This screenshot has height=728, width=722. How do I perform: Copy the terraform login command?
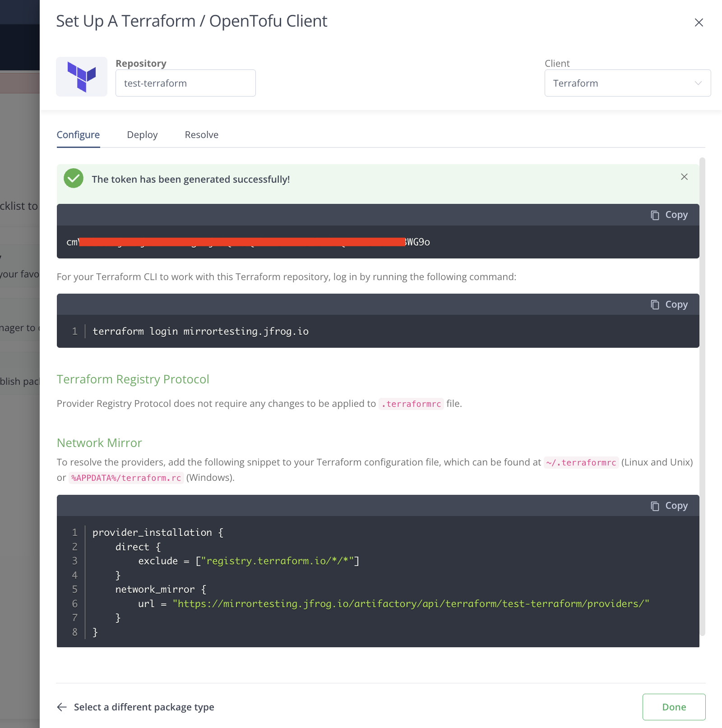[669, 305]
